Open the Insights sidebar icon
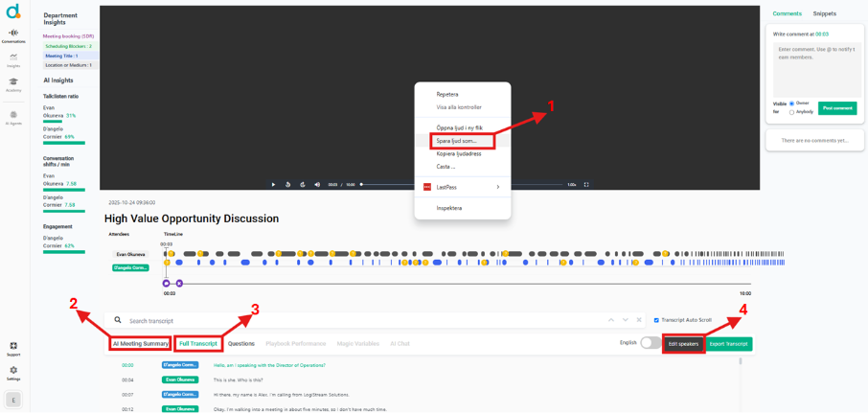The width and height of the screenshot is (868, 414). coord(13,58)
